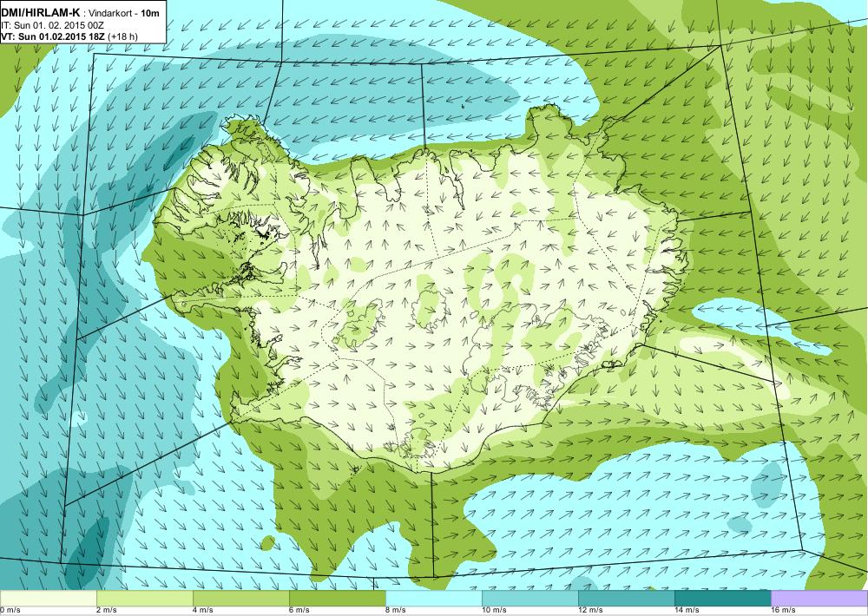Viewport: 868px width, 616px height.
Task: Click the purple legend swatch above 16 m/s
Action: [x=819, y=598]
